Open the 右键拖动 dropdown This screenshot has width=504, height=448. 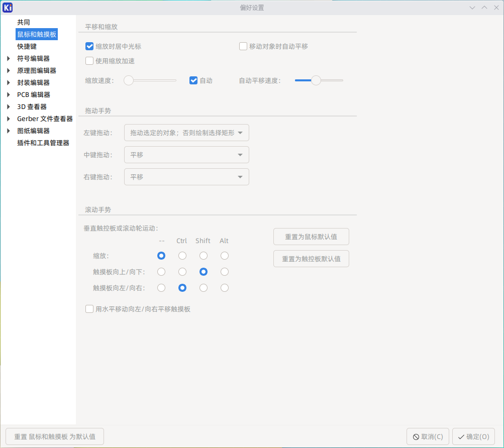pyautogui.click(x=186, y=177)
